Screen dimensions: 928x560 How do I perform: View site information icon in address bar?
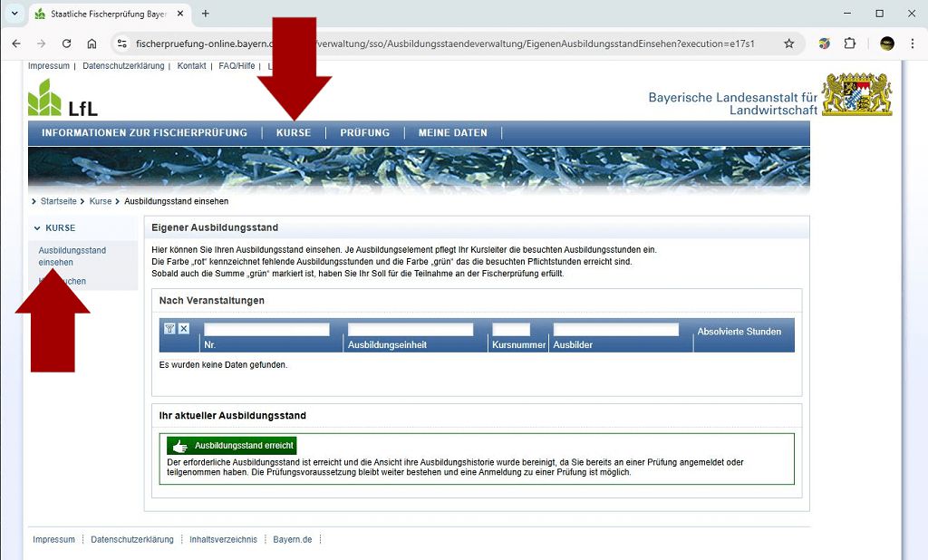[122, 43]
